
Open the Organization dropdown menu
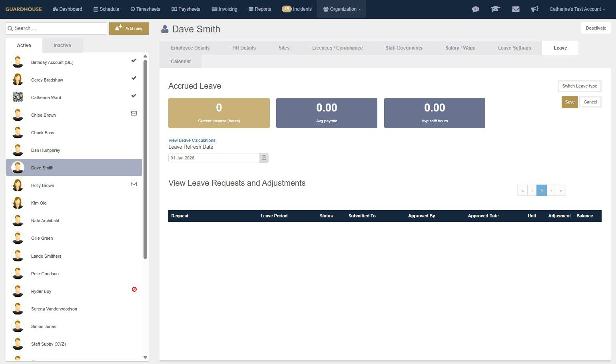tap(342, 9)
